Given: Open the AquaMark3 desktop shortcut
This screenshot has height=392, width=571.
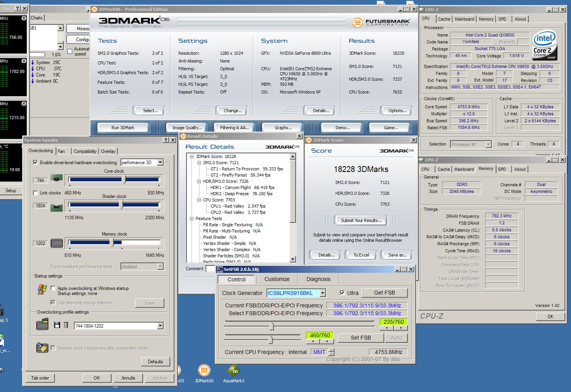Looking at the screenshot, I should coord(233,374).
